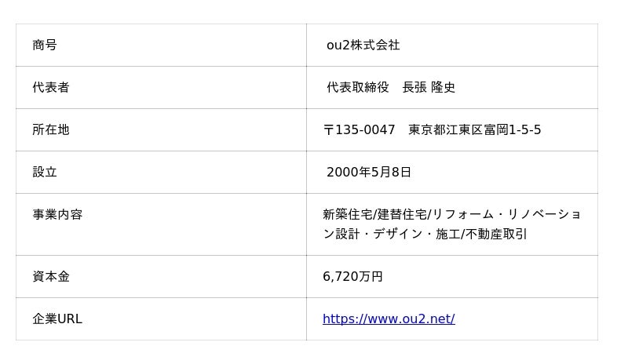Click the 所在地 row label
This screenshot has width=628, height=364.
51,129
